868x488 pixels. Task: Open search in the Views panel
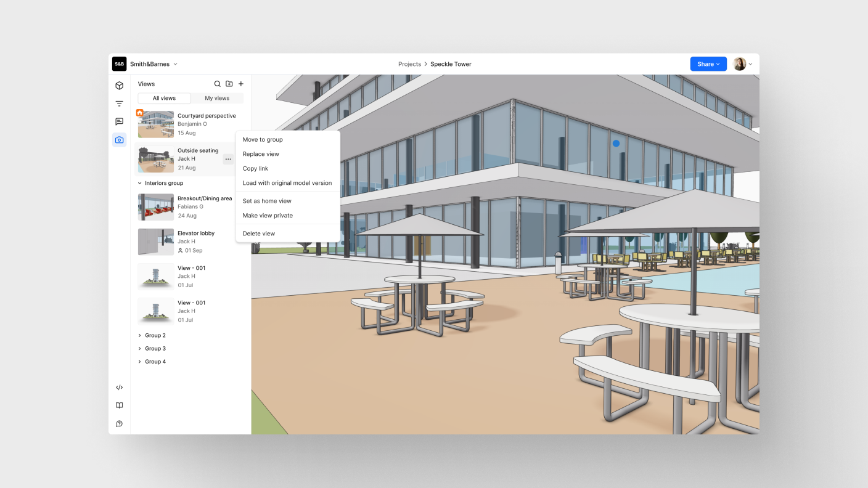[x=217, y=84]
